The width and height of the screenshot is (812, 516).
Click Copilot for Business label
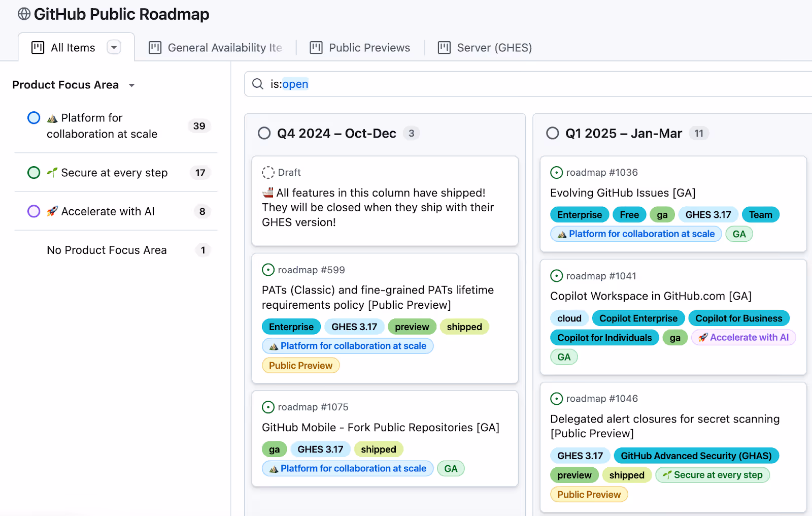coord(739,318)
